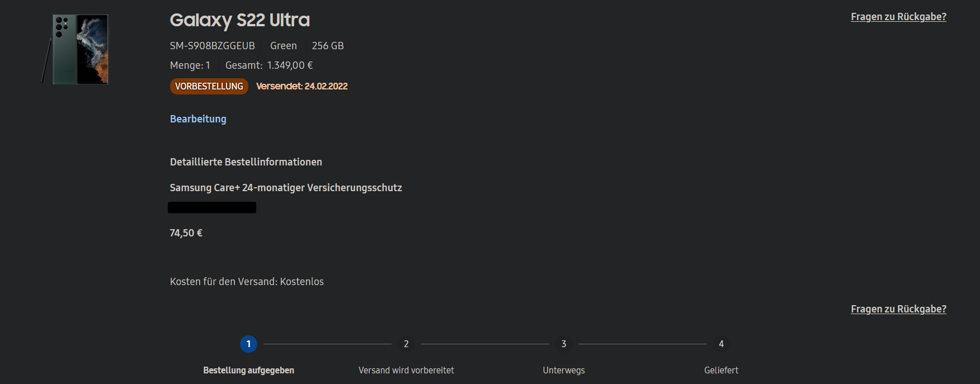Select the Versand wird vorbereitet step label
The height and width of the screenshot is (384, 980).
406,370
